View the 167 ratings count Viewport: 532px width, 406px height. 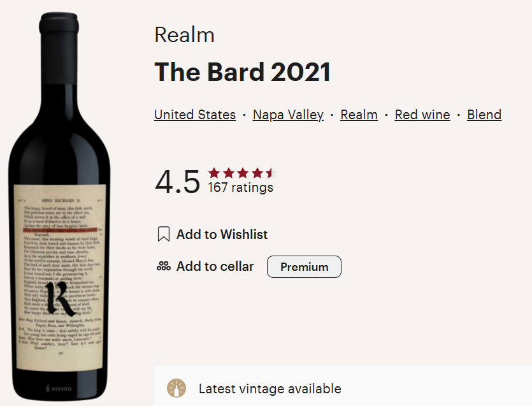pyautogui.click(x=241, y=187)
